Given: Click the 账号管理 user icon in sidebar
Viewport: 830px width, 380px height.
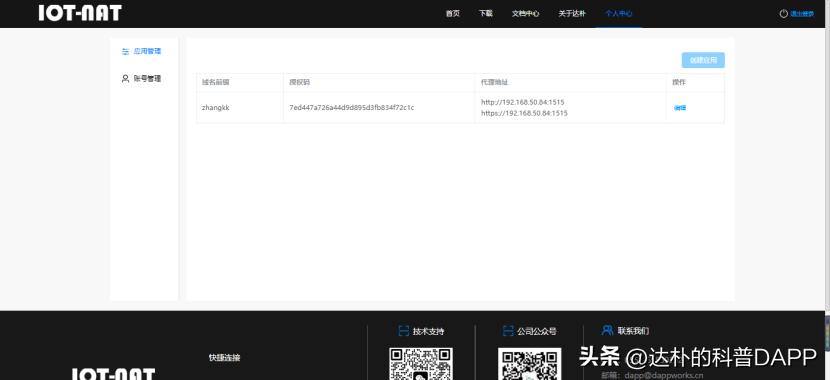Looking at the screenshot, I should tap(125, 78).
